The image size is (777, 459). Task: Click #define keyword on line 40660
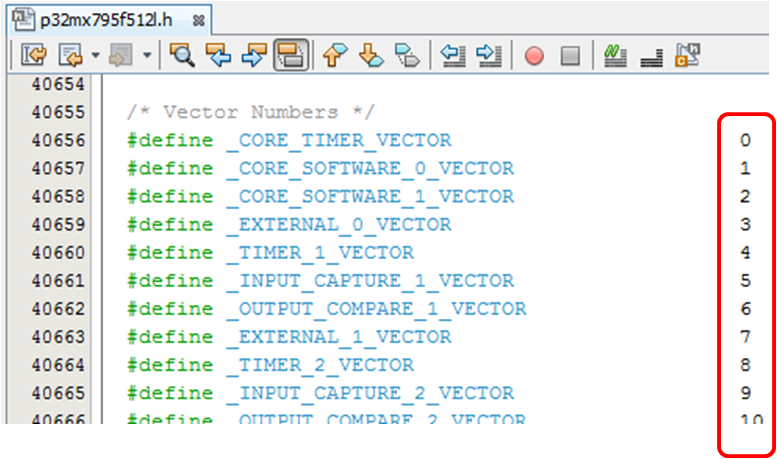click(170, 253)
